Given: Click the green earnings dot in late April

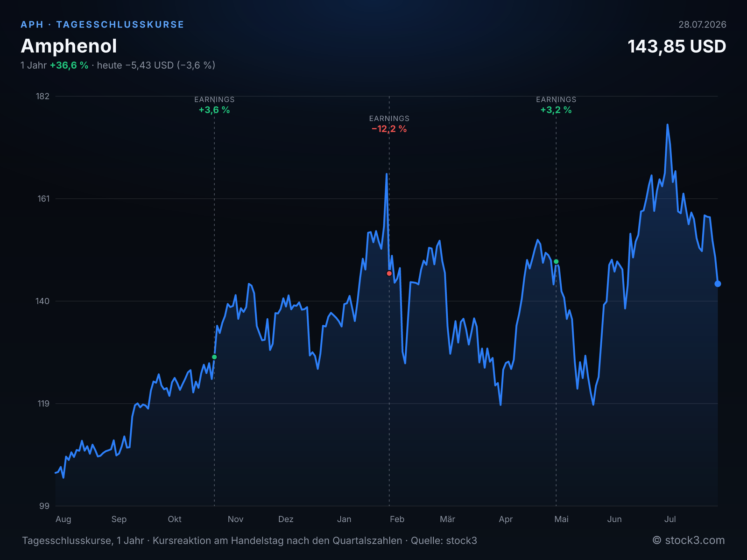Looking at the screenshot, I should pos(556,262).
